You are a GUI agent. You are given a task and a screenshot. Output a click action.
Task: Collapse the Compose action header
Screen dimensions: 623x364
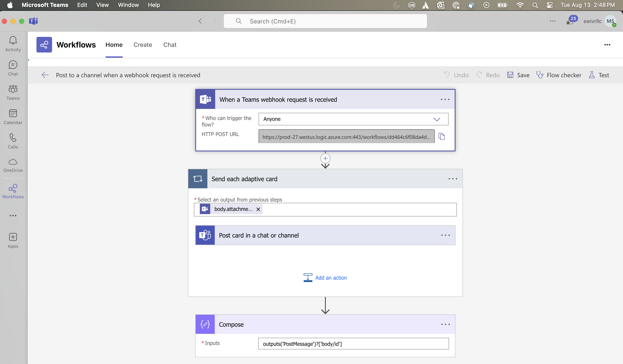click(325, 324)
